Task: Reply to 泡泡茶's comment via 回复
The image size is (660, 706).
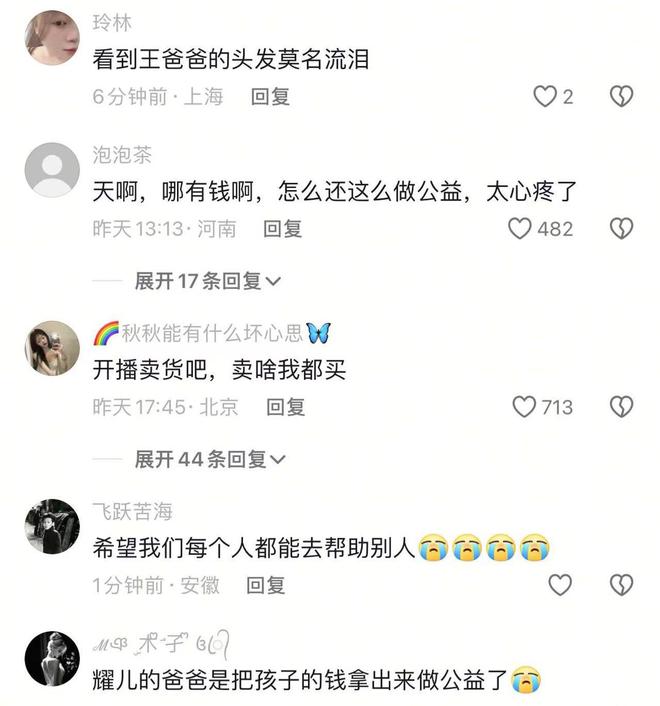Action: pyautogui.click(x=282, y=229)
